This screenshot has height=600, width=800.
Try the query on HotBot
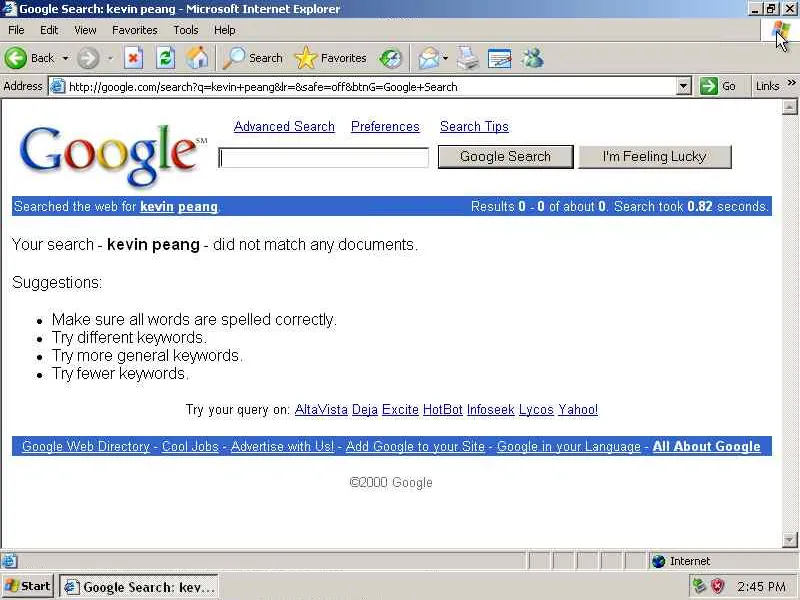coord(443,410)
